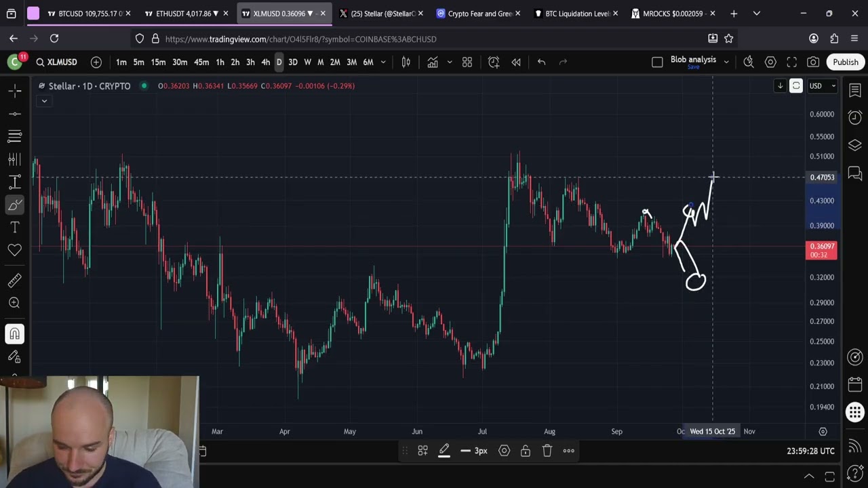The width and height of the screenshot is (868, 488).
Task: Select the text annotation tool
Action: point(15,227)
